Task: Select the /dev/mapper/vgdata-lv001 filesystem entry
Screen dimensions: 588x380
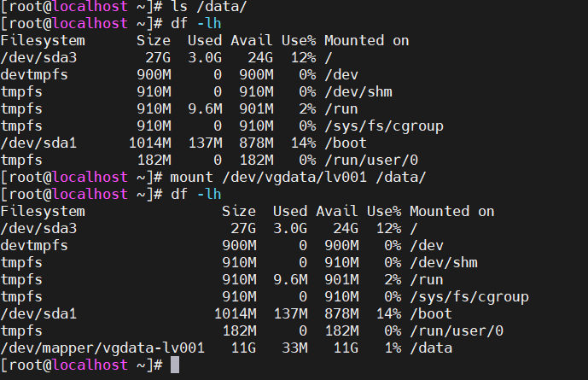Action: 102,348
